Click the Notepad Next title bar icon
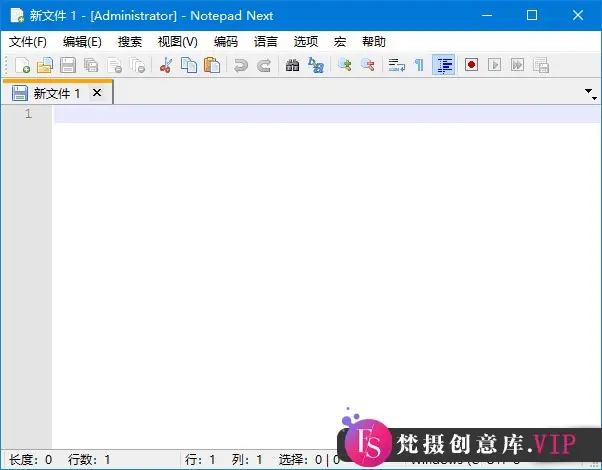This screenshot has height=470, width=602. 17,15
